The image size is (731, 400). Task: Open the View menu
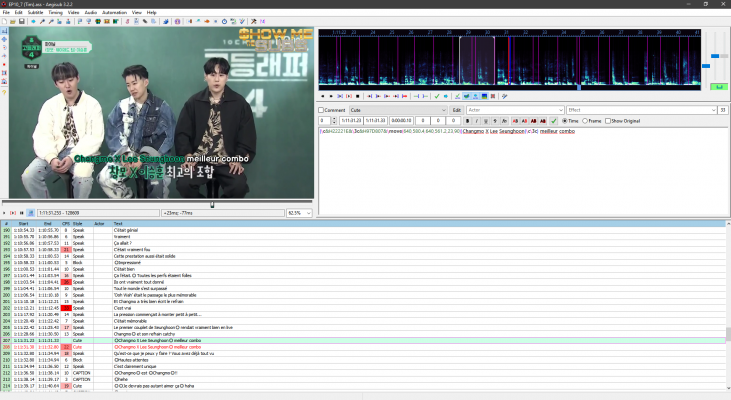(x=137, y=13)
